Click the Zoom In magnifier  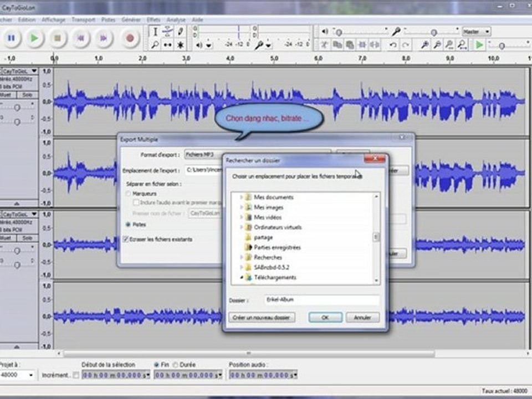tap(424, 44)
